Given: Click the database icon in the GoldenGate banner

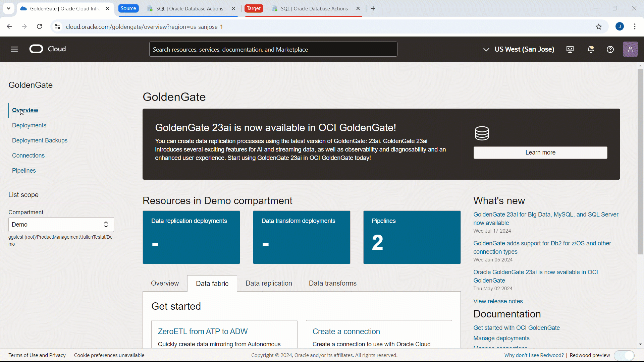Looking at the screenshot, I should 482,133.
